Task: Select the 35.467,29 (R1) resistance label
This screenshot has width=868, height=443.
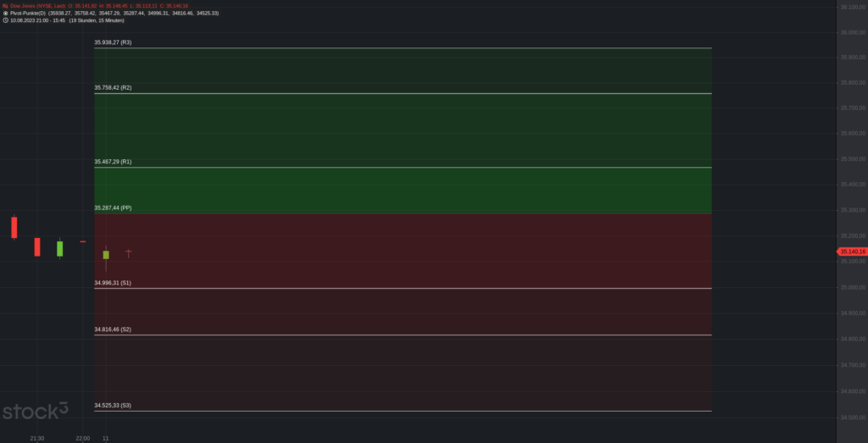Action: point(113,162)
